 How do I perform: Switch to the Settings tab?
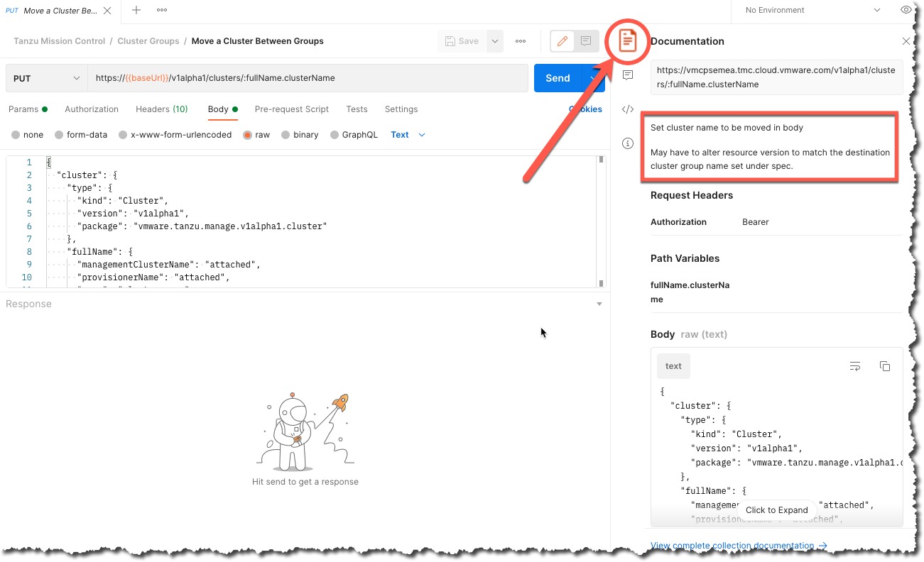(x=401, y=109)
